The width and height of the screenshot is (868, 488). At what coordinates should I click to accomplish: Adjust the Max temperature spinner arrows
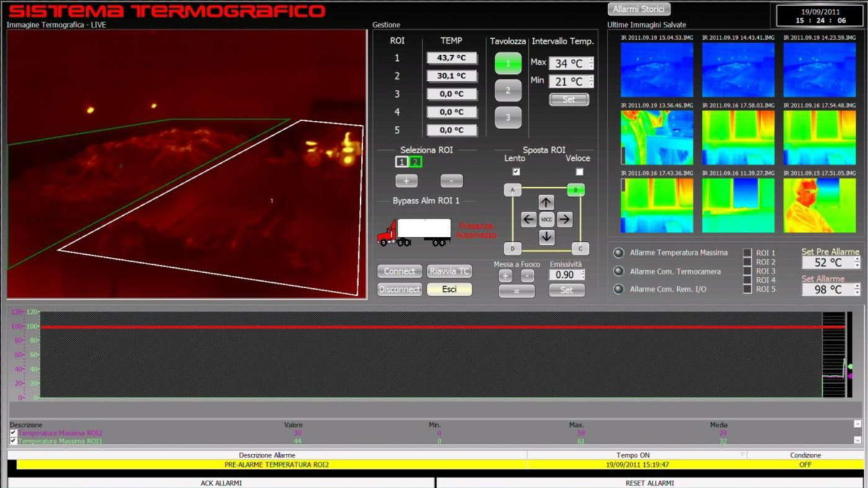pos(591,63)
